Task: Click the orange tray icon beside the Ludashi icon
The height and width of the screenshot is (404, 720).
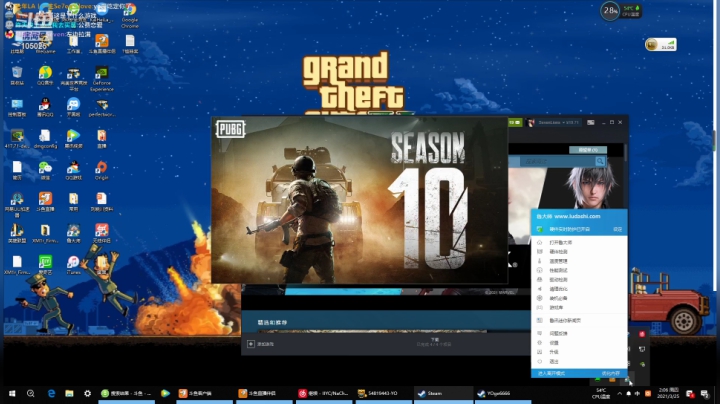Action: pyautogui.click(x=612, y=380)
